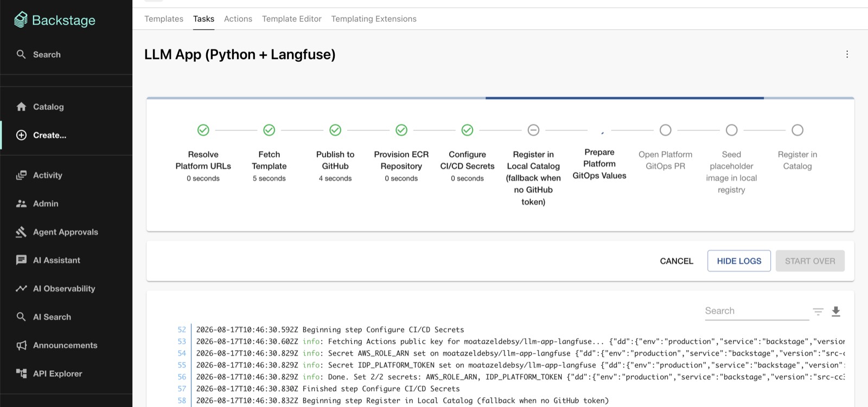Click the Catalog home icon

(x=21, y=107)
